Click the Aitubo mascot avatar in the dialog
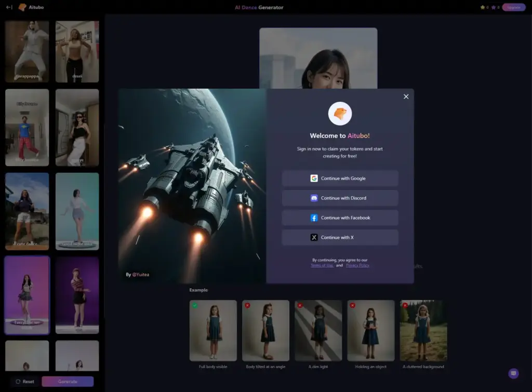The width and height of the screenshot is (532, 392). (340, 114)
